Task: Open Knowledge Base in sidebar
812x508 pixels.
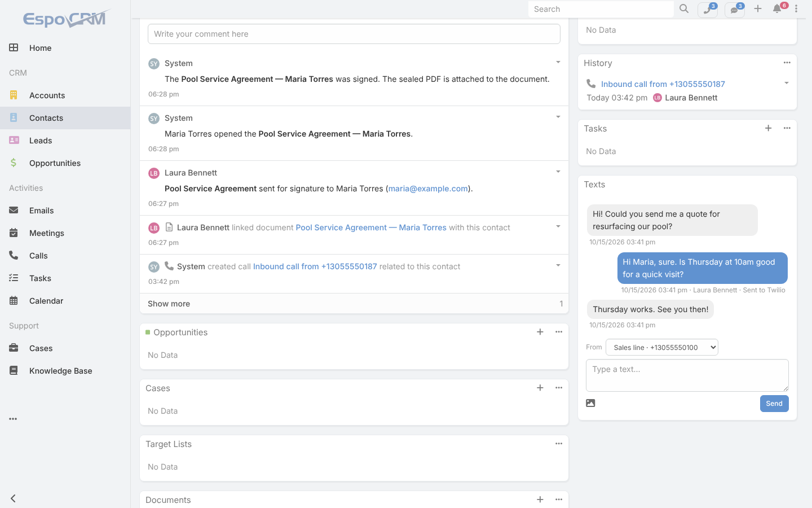Action: [x=65, y=371]
